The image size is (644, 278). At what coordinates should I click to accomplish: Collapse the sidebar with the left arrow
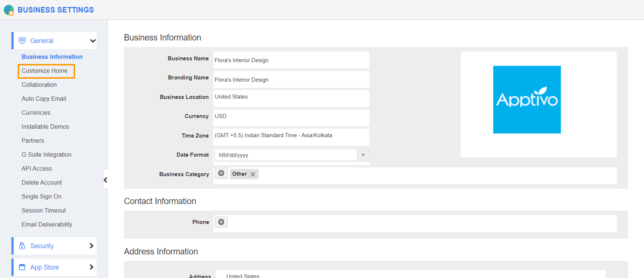tap(106, 180)
